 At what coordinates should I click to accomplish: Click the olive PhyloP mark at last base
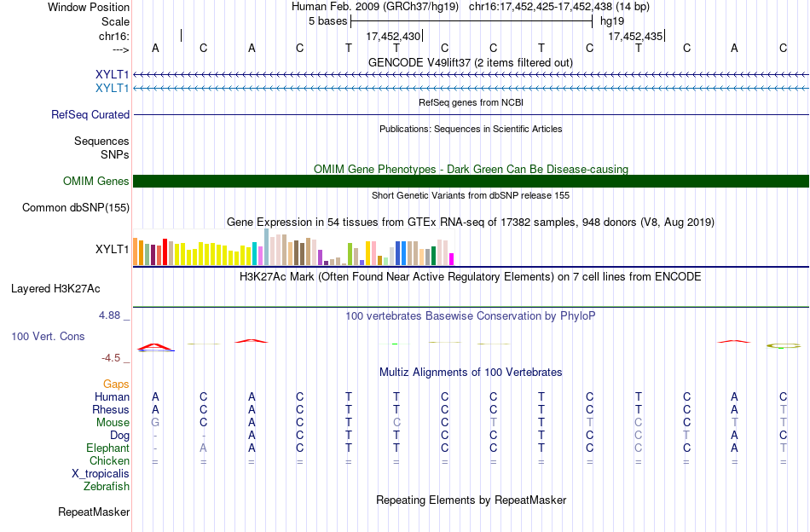pyautogui.click(x=783, y=345)
